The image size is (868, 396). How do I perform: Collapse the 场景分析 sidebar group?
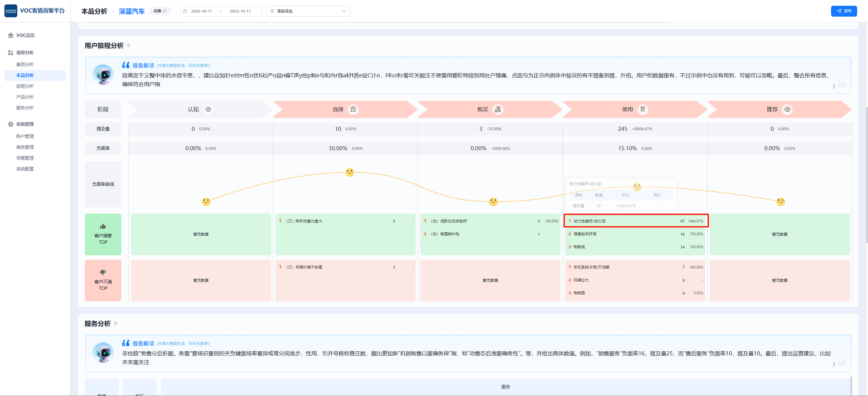tap(25, 53)
